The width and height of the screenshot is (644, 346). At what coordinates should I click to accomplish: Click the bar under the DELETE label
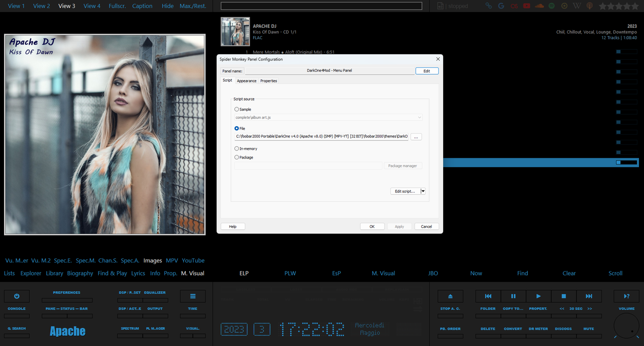[488, 336]
